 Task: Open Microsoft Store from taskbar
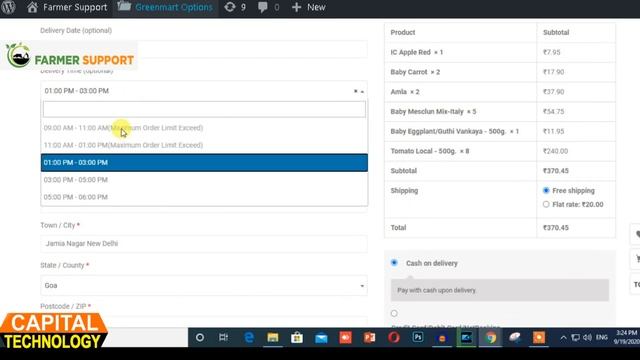[297, 338]
